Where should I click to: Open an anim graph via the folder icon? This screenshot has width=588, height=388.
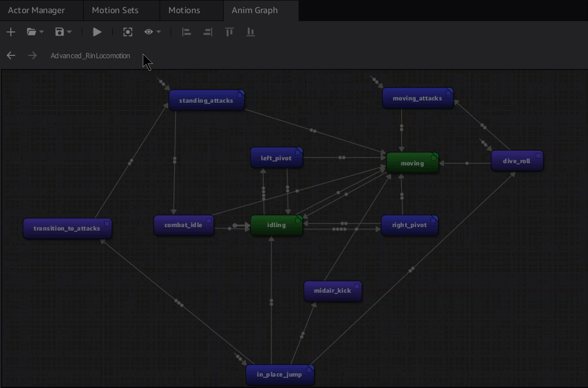point(31,32)
